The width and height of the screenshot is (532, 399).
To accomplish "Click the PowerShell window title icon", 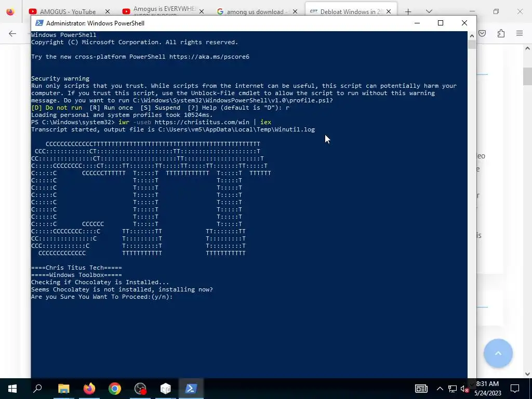I will (x=39, y=23).
